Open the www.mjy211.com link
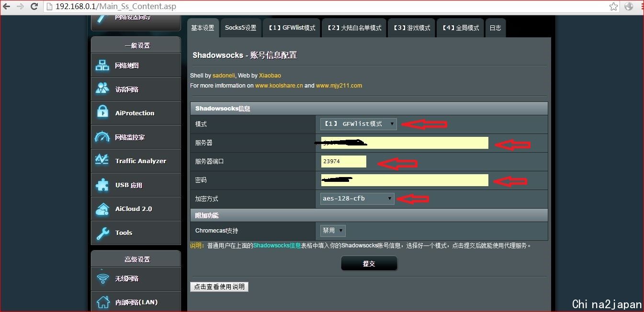Image resolution: width=644 pixels, height=312 pixels. click(x=339, y=86)
